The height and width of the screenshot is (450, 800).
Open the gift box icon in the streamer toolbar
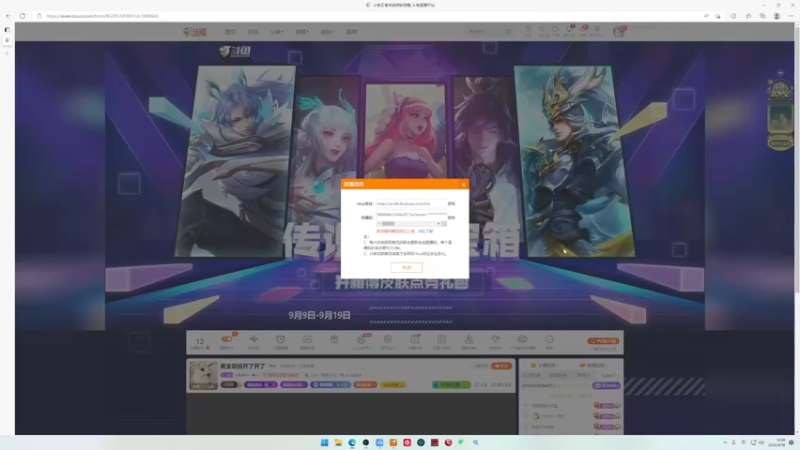(x=334, y=340)
